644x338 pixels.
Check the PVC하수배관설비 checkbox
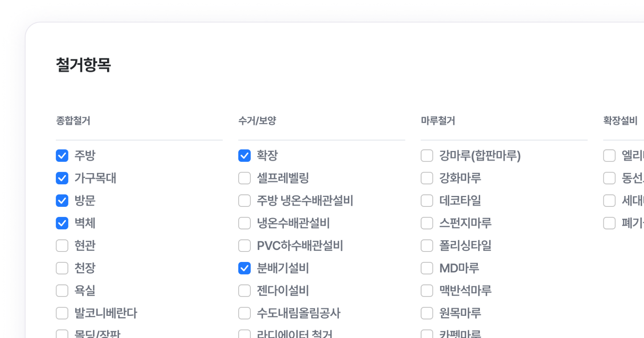pos(244,246)
